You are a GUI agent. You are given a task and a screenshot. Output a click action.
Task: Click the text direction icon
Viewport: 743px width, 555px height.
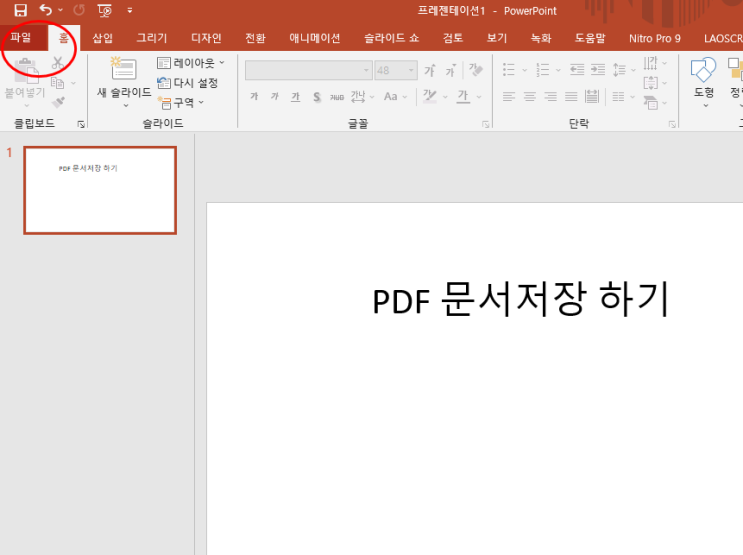point(651,63)
